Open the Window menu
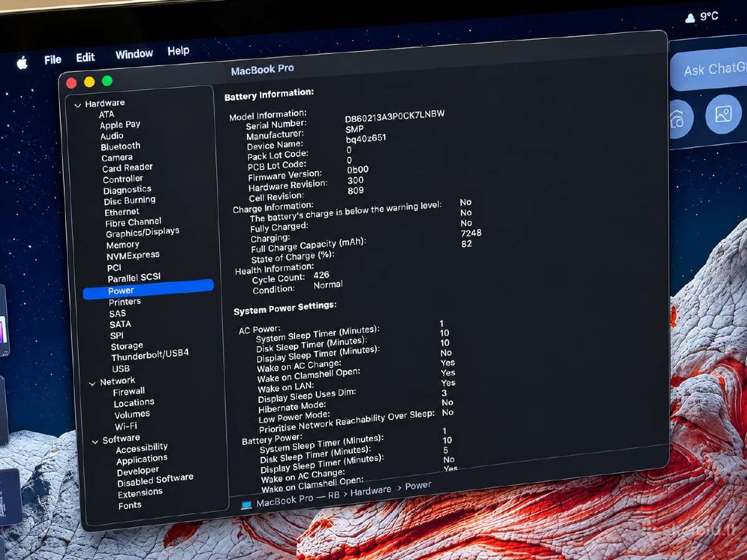This screenshot has height=560, width=747. [x=134, y=54]
